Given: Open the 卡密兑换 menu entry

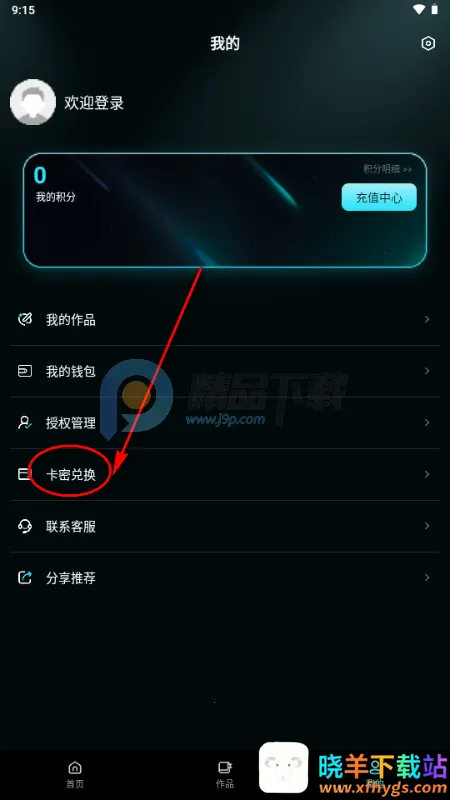Looking at the screenshot, I should pyautogui.click(x=225, y=474).
